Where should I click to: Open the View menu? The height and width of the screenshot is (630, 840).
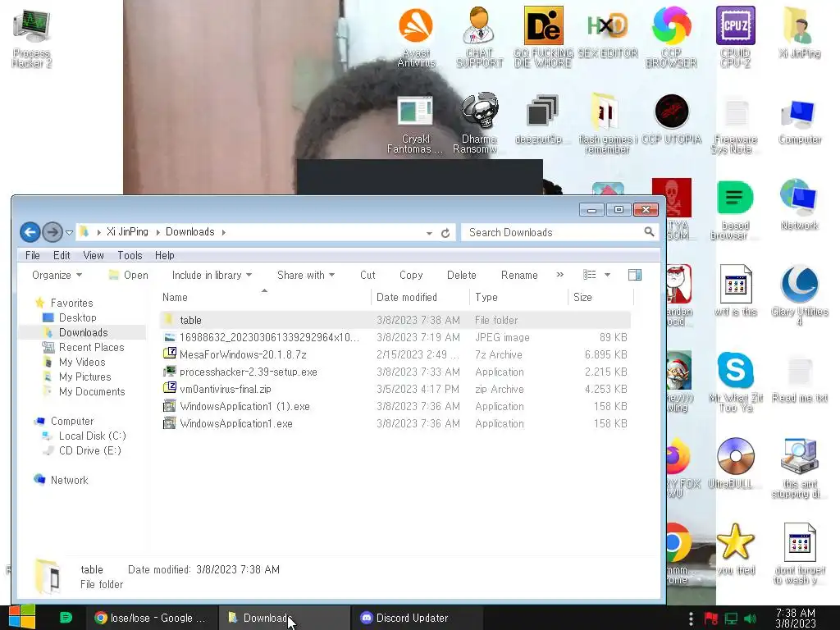94,256
